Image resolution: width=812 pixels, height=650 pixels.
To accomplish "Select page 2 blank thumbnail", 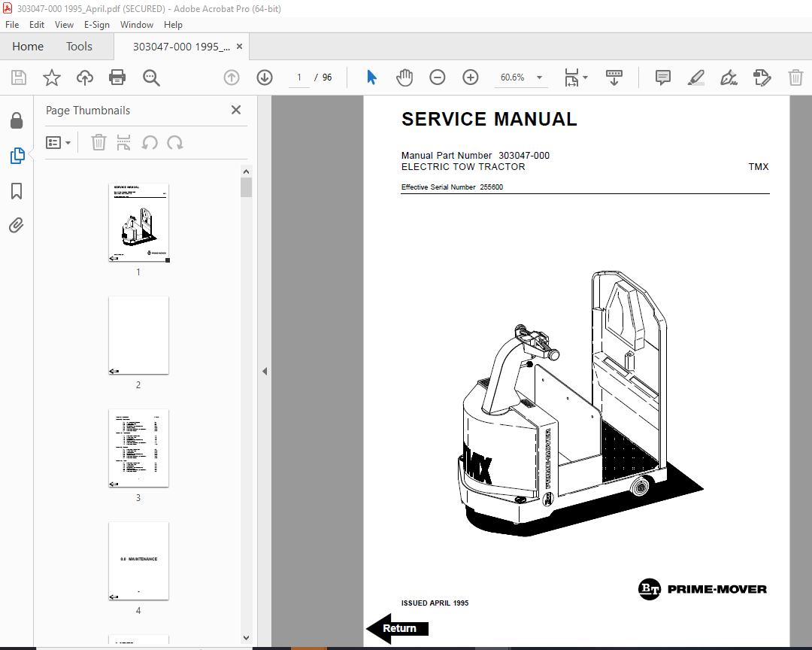I will 139,336.
